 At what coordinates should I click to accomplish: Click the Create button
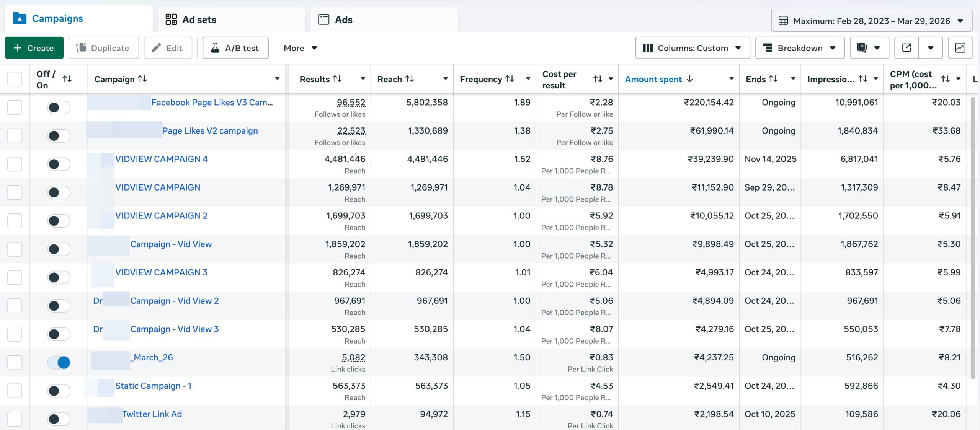click(34, 47)
